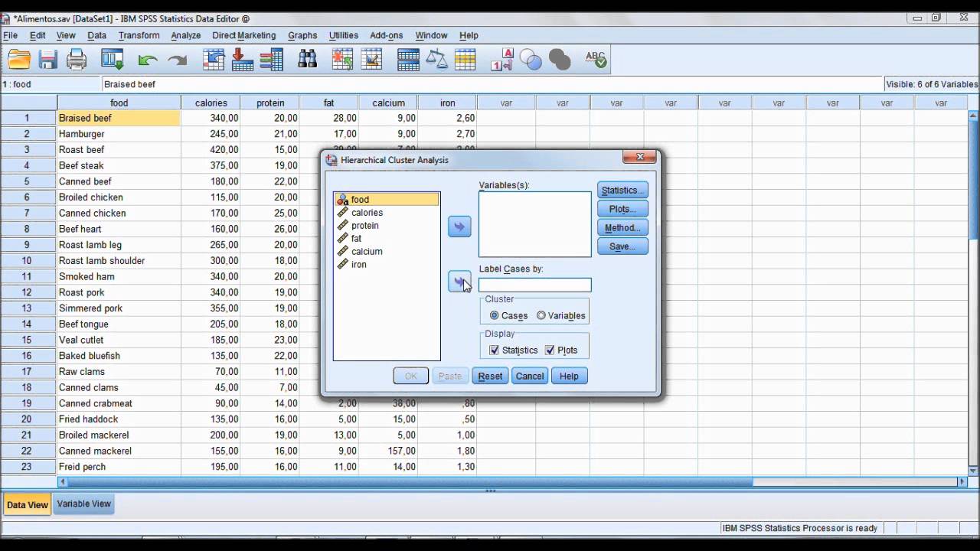Click the Use variable sets icon
The image size is (980, 551).
coord(530,59)
